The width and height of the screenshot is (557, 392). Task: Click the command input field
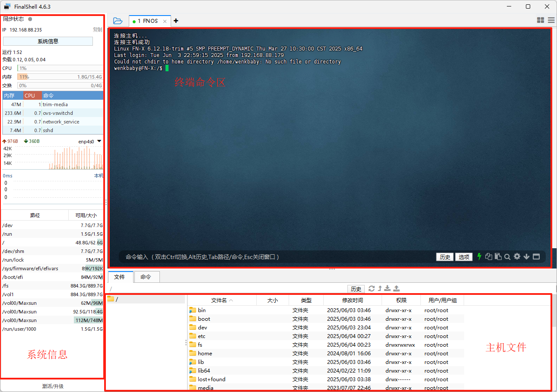coord(277,257)
